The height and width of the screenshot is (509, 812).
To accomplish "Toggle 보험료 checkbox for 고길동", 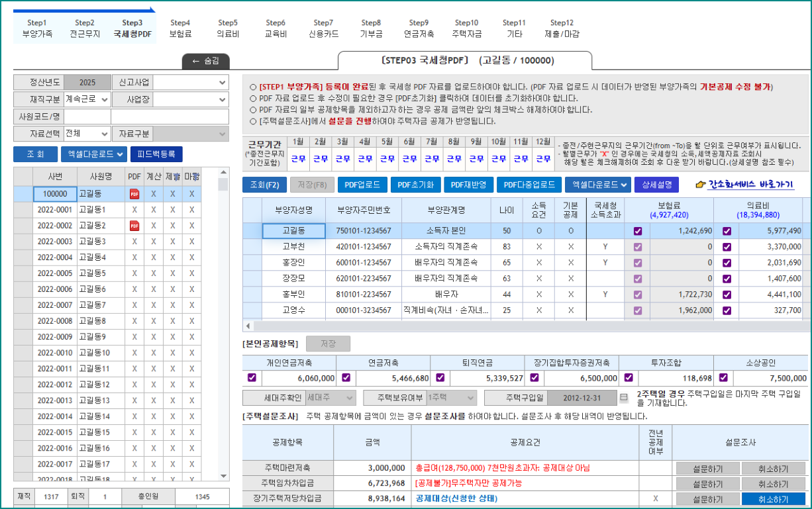I will pos(638,231).
